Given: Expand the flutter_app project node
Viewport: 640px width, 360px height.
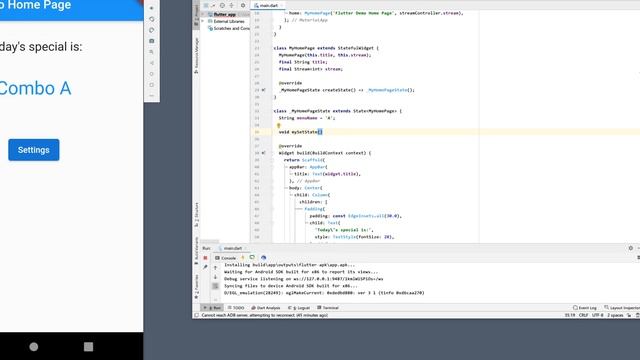Looking at the screenshot, I should click(203, 14).
